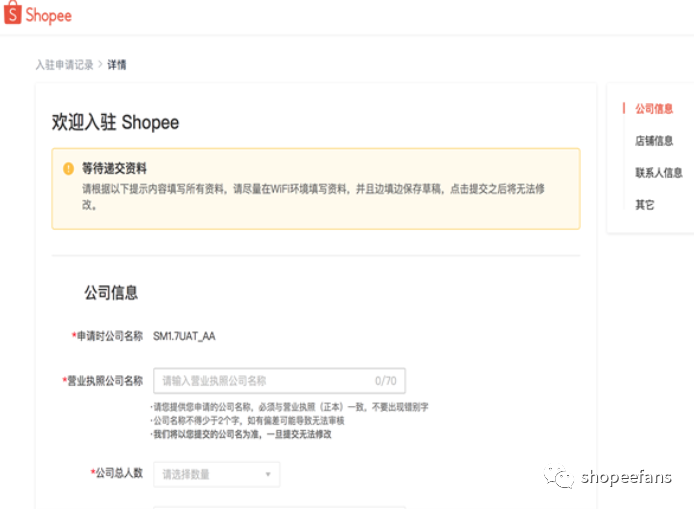The image size is (694, 509).
Task: Click the 详情 breadcrumb item
Action: pyautogui.click(x=117, y=65)
